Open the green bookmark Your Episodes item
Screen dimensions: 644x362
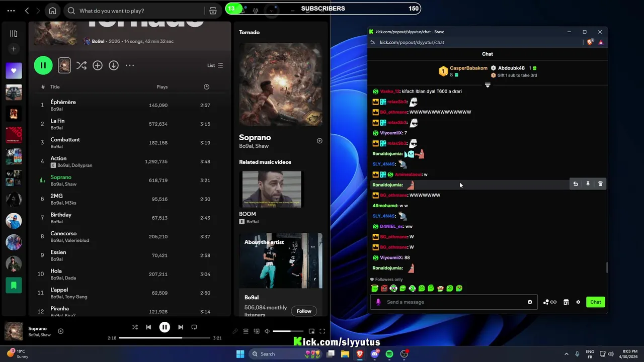tap(14, 285)
